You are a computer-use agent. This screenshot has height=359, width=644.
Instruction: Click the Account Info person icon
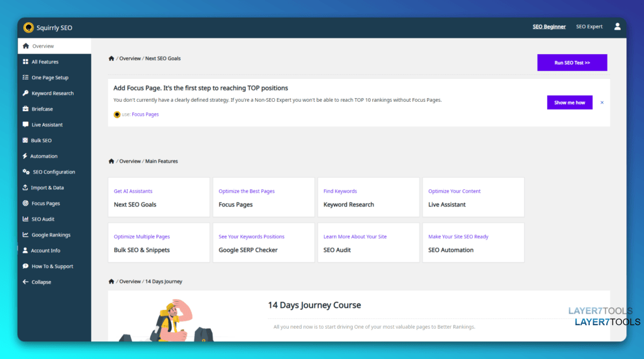[x=25, y=251]
